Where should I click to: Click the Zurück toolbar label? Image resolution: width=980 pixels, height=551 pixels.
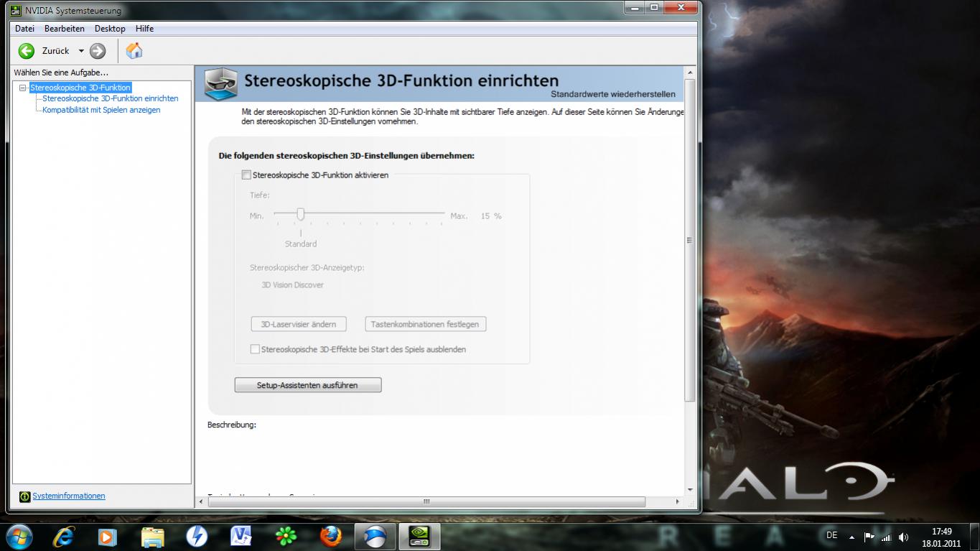[x=56, y=51]
